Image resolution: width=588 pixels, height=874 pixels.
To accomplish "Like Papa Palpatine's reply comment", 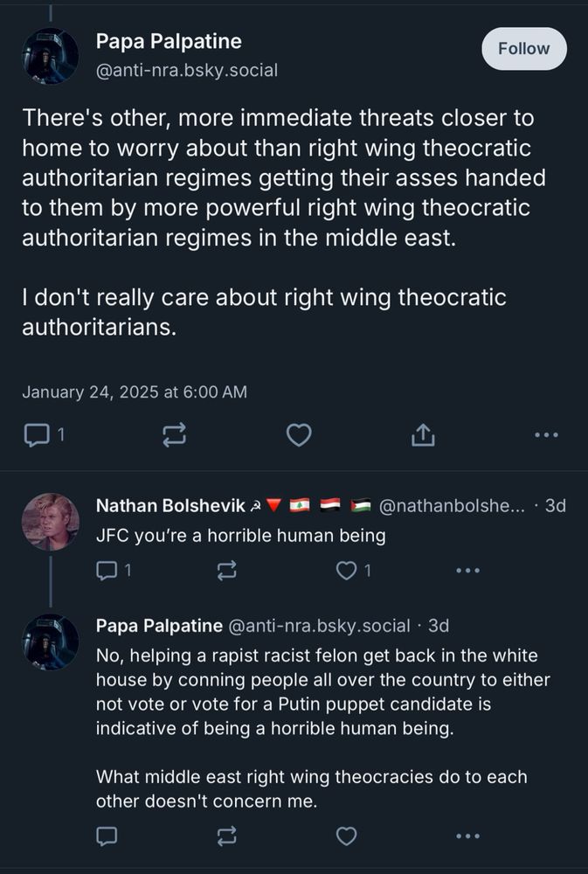I will coord(344,836).
